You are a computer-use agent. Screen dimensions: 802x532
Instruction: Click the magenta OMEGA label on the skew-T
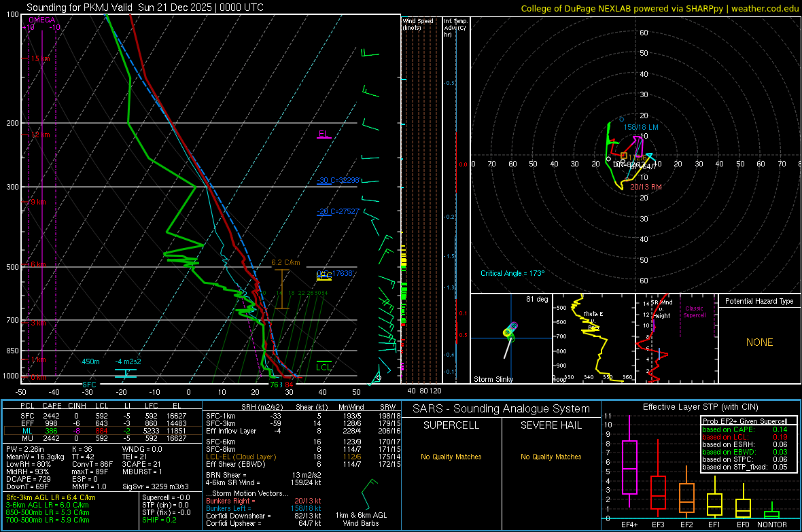(x=42, y=20)
